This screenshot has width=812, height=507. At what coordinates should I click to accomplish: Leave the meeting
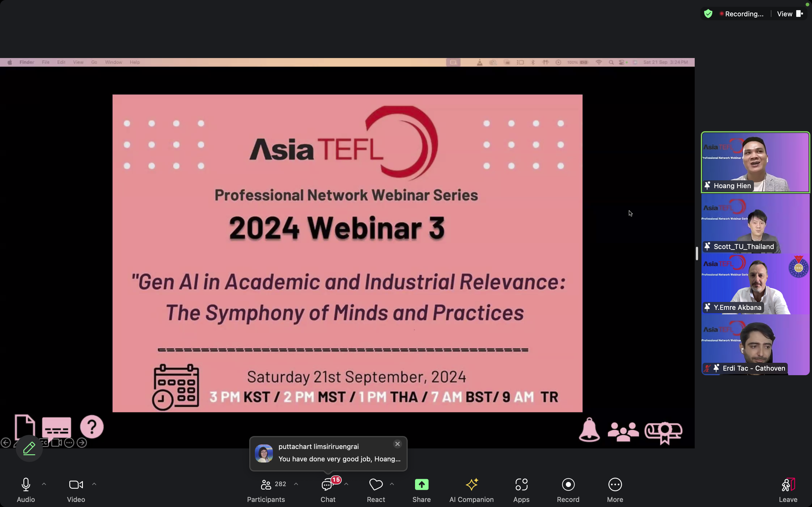point(788,490)
